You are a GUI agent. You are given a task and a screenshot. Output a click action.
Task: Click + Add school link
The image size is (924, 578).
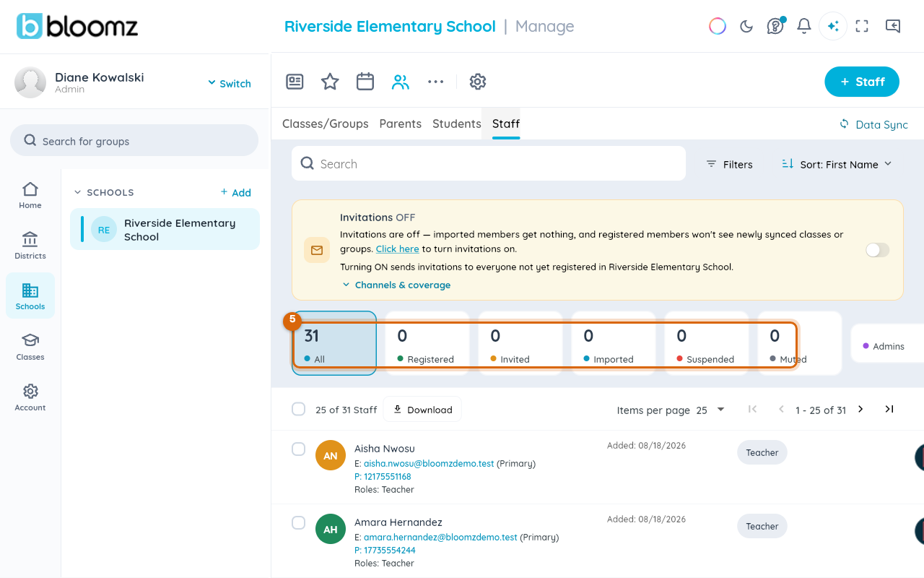pyautogui.click(x=236, y=192)
